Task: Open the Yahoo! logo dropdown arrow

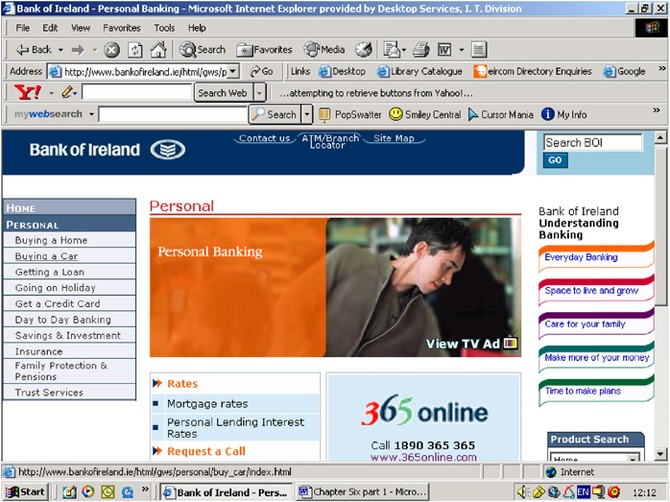Action: tap(51, 93)
